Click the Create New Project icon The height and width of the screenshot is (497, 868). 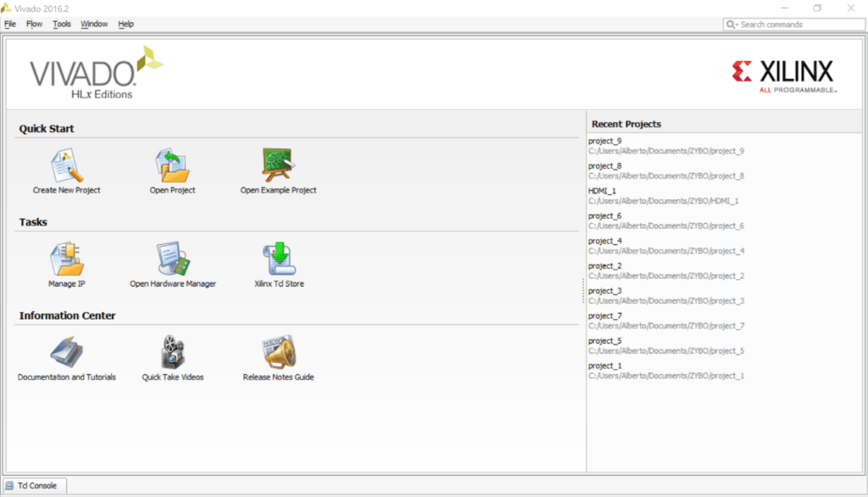click(67, 167)
